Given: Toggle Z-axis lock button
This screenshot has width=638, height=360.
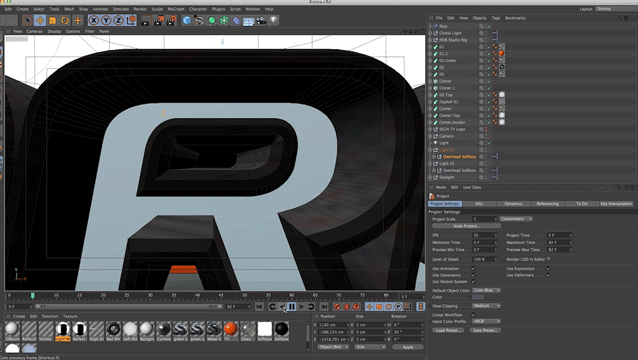Looking at the screenshot, I should tap(118, 20).
